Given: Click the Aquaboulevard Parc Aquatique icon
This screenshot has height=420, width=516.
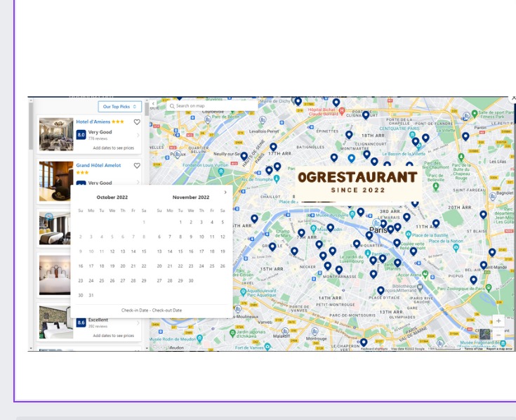Looking at the screenshot, I should (x=243, y=291).
